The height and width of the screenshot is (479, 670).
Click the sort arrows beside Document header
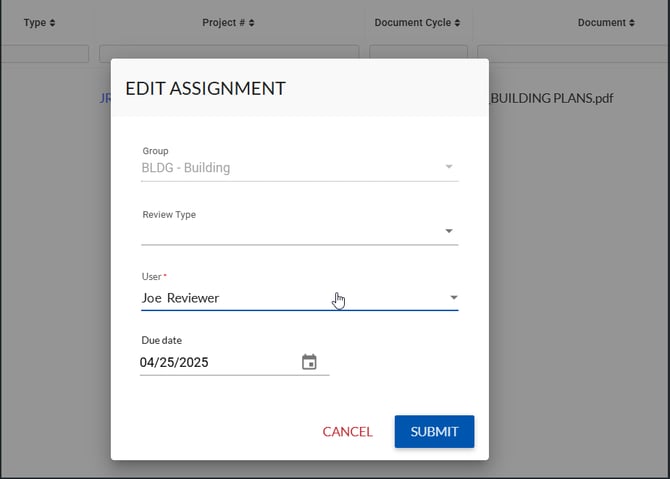click(633, 23)
